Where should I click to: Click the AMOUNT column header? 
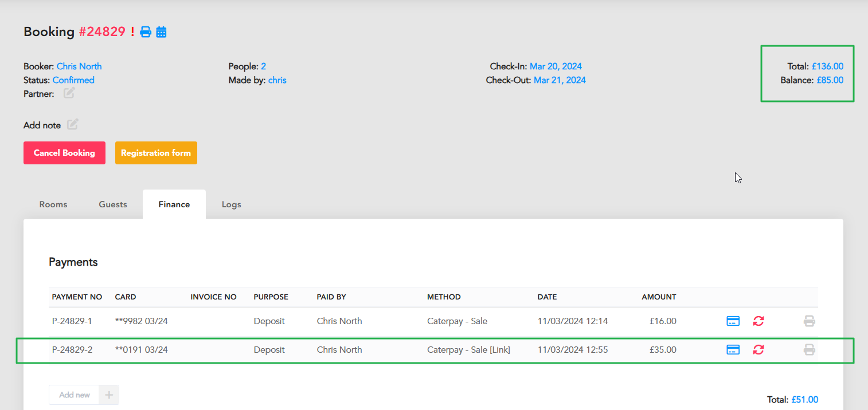(659, 297)
